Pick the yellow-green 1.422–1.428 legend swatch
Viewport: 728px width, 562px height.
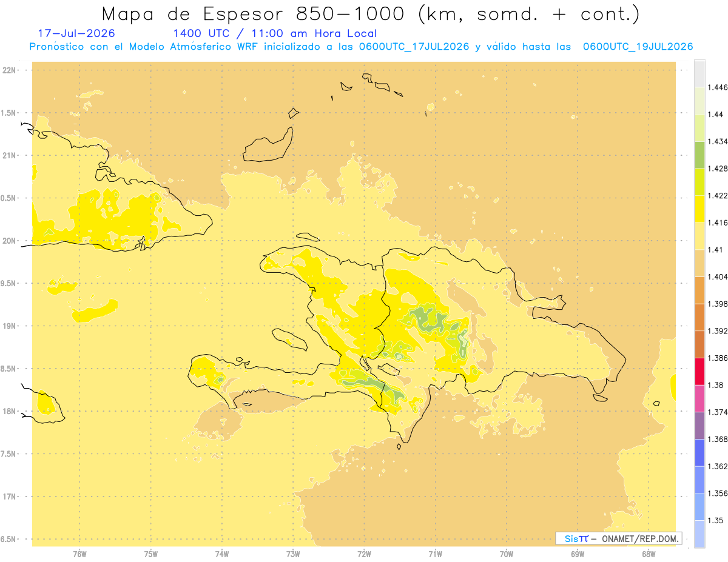(x=699, y=182)
